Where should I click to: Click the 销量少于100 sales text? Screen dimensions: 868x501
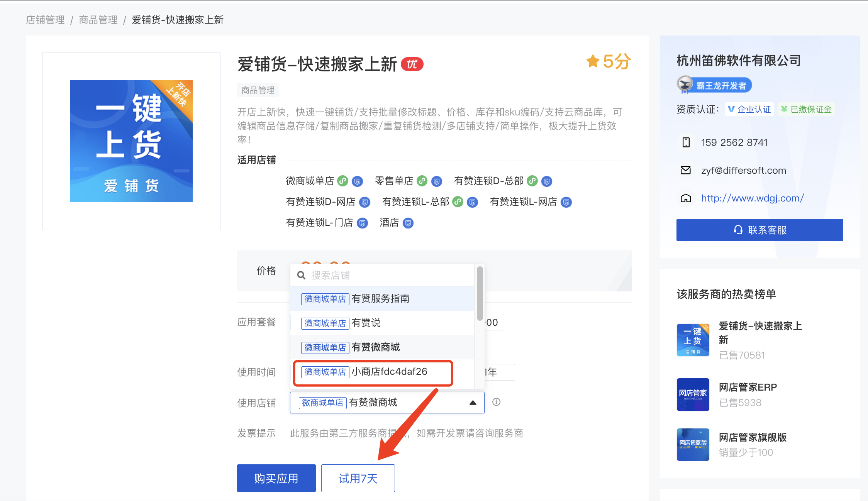coord(746,452)
